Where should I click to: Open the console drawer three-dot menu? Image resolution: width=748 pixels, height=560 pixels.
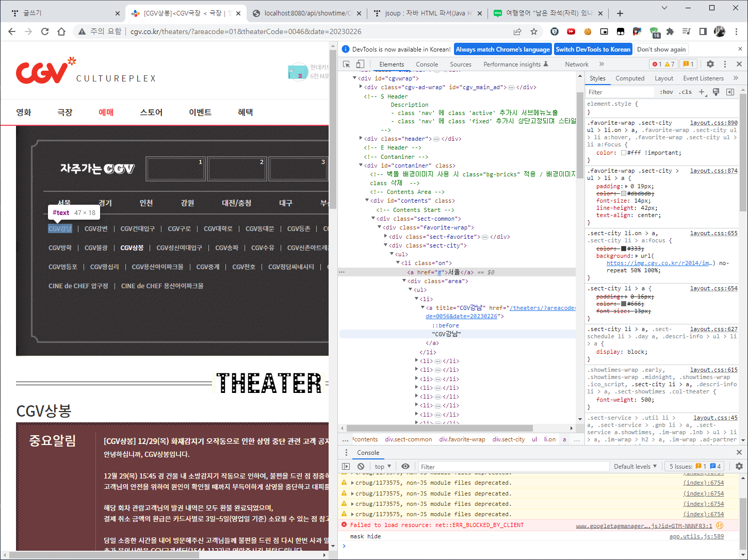[346, 452]
